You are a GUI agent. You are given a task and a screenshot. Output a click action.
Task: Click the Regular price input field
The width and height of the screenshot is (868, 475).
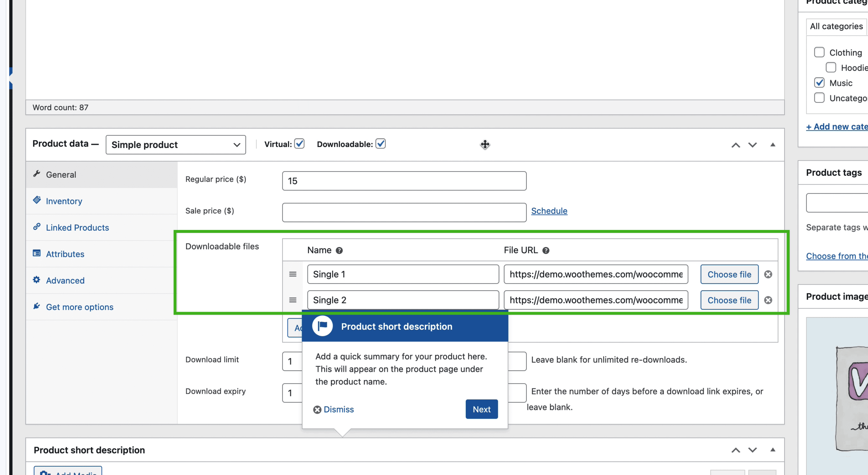pos(404,181)
